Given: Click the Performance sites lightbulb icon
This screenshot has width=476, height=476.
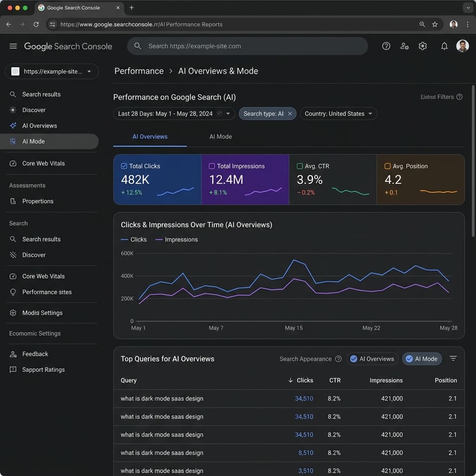Looking at the screenshot, I should tap(13, 292).
